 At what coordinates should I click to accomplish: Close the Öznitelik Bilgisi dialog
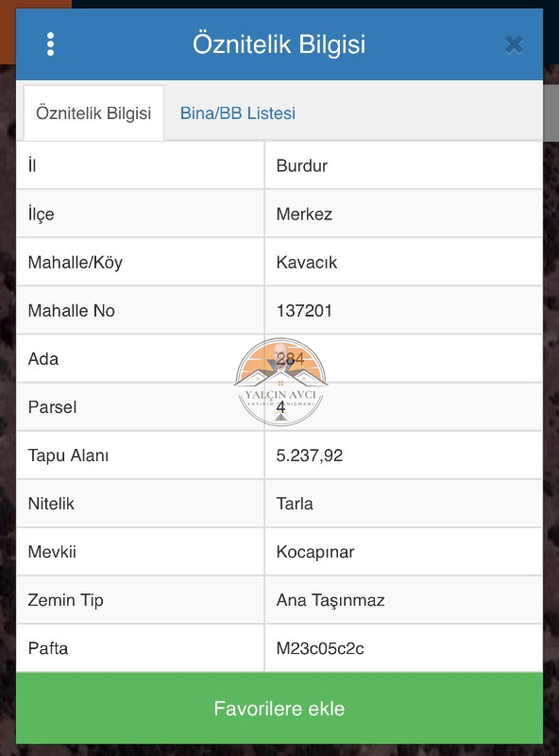tap(515, 44)
